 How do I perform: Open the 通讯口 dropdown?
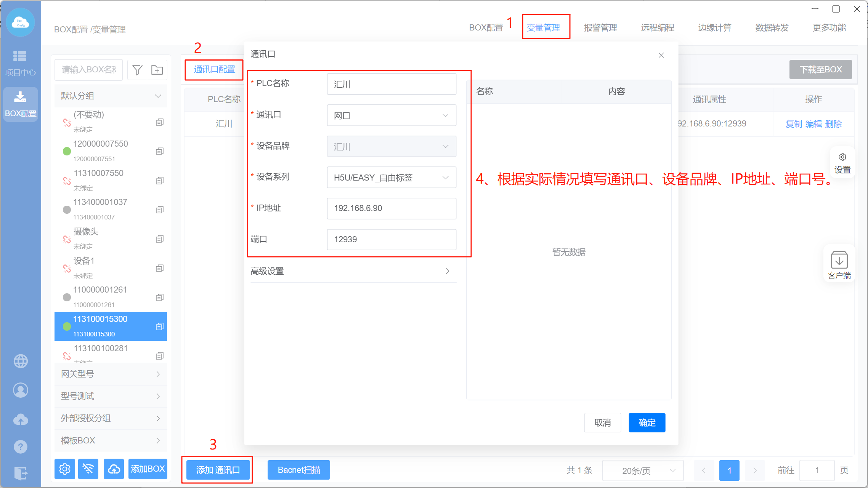click(x=391, y=115)
